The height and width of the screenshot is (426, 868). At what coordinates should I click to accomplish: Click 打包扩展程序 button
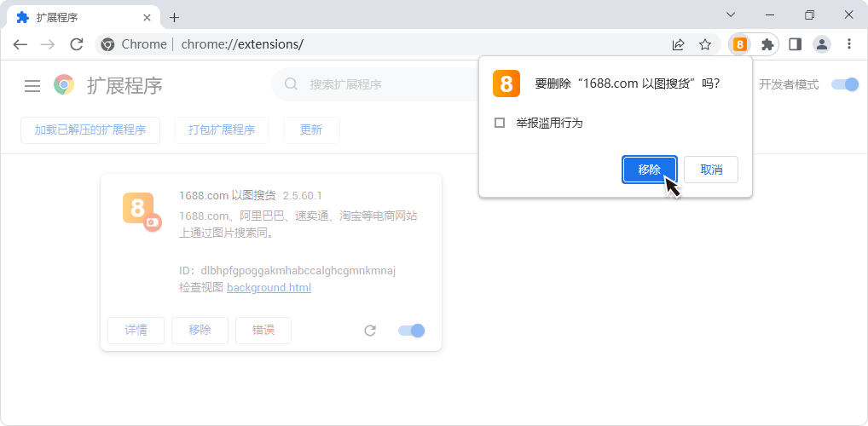click(222, 130)
